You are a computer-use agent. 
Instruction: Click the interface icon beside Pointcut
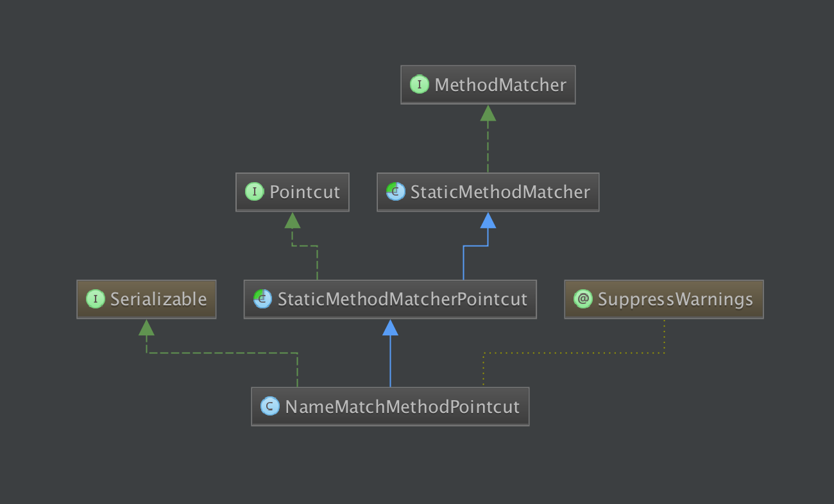click(x=255, y=192)
